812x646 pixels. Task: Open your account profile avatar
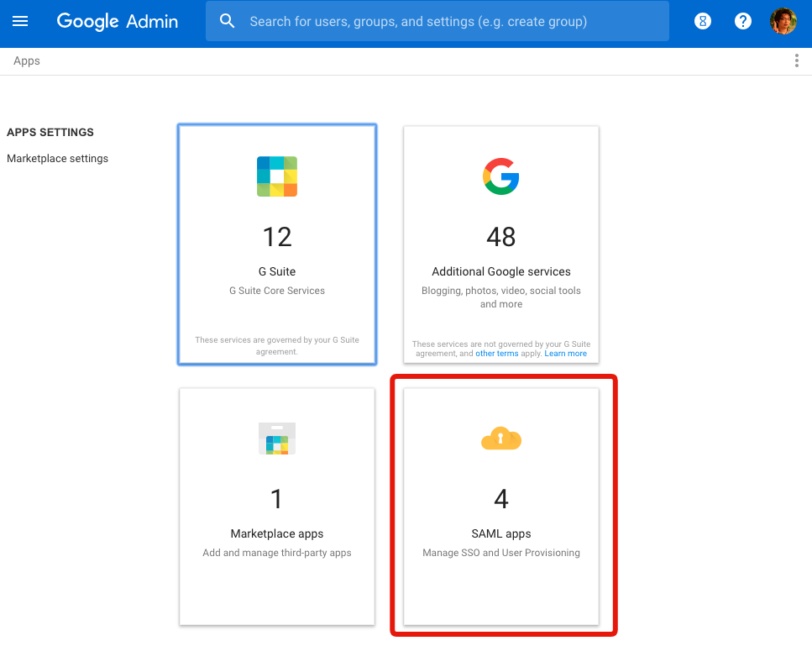click(x=783, y=21)
